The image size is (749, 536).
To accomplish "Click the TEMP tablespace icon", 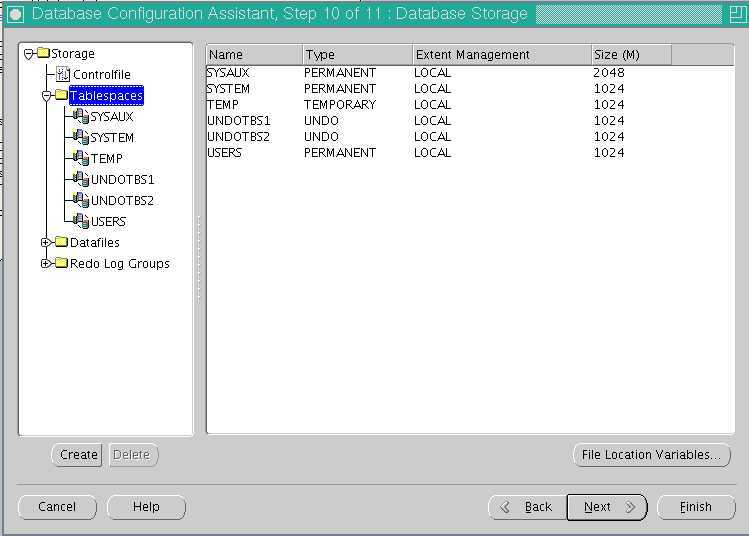I will point(81,158).
